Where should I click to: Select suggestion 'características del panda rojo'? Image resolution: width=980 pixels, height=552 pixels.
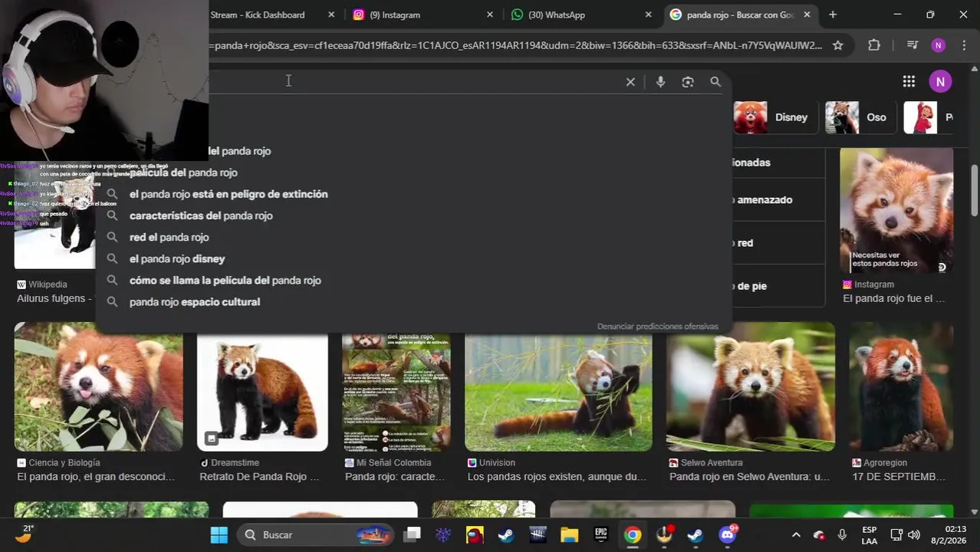coord(201,215)
